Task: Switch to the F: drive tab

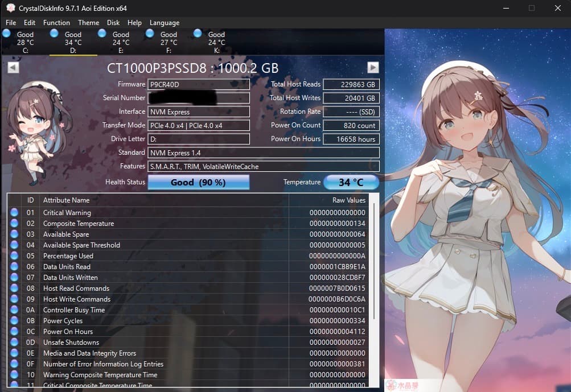Action: point(169,42)
